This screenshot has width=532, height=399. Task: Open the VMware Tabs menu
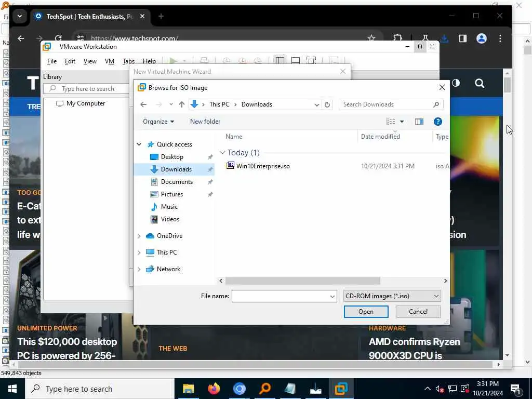(129, 61)
